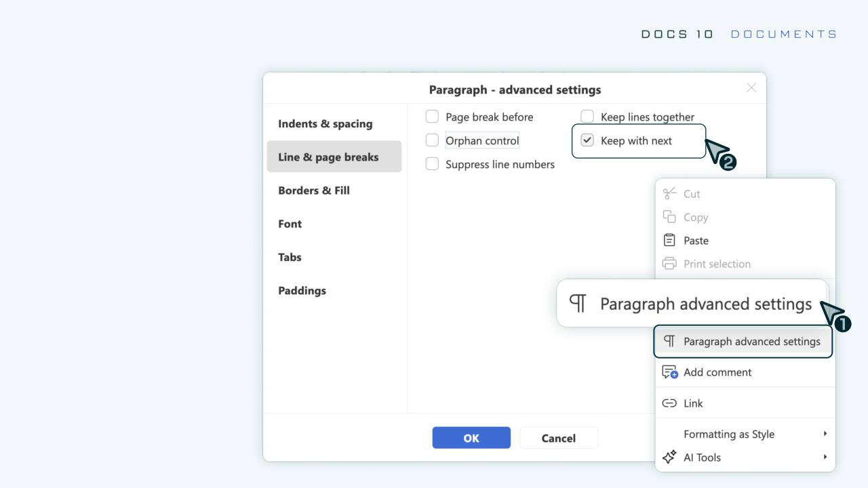Click the Paste clipboard icon
This screenshot has height=488, width=868.
(x=669, y=241)
